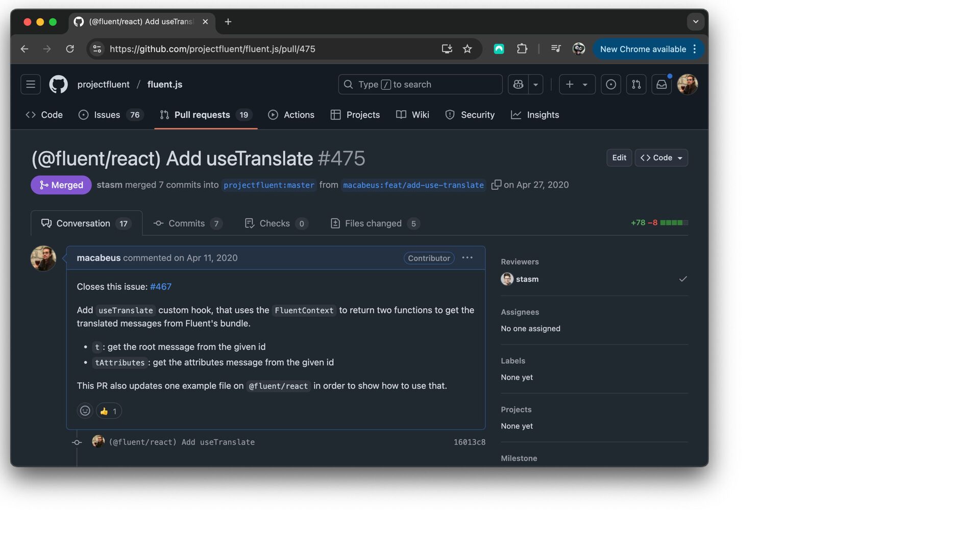The height and width of the screenshot is (551, 980).
Task: Expand the Code dropdown button
Action: pos(661,158)
